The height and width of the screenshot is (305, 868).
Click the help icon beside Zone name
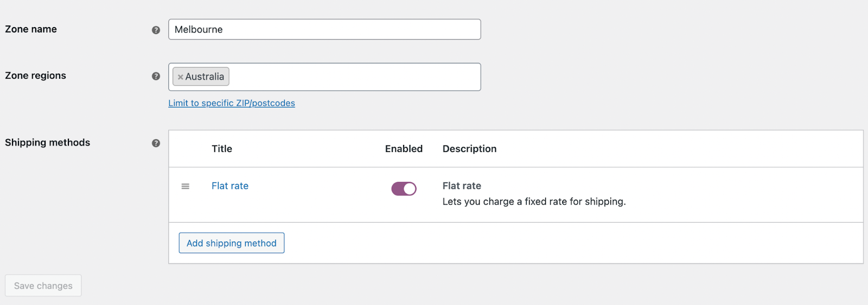(156, 30)
